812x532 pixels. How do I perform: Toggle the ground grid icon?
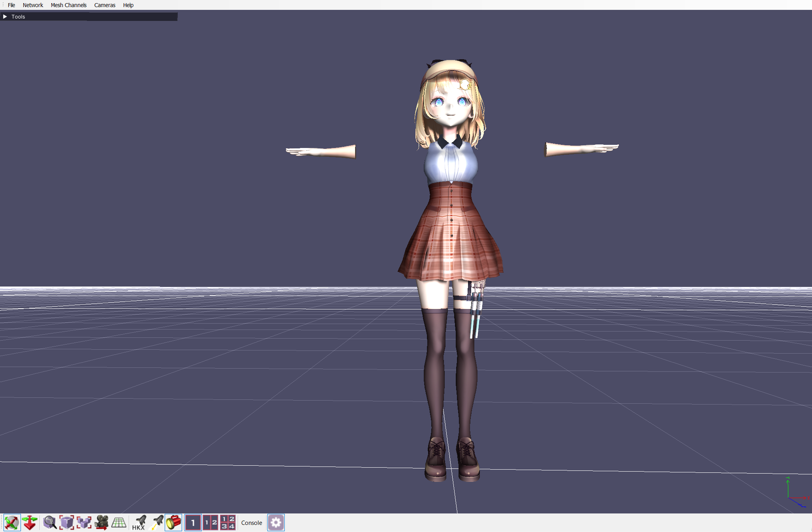pyautogui.click(x=118, y=523)
